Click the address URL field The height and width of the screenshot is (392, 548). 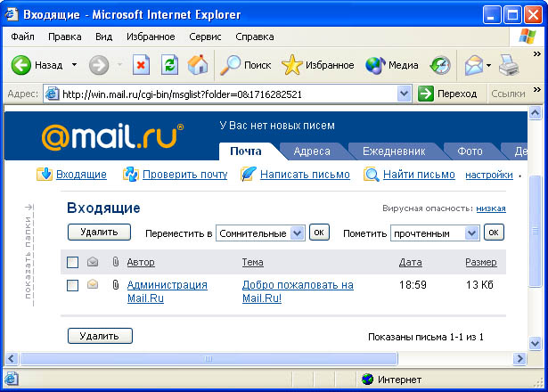pos(229,94)
